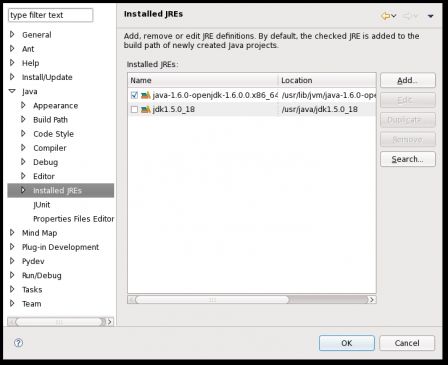The width and height of the screenshot is (448, 365).
Task: Expand the Ant preferences node
Action: [x=12, y=49]
